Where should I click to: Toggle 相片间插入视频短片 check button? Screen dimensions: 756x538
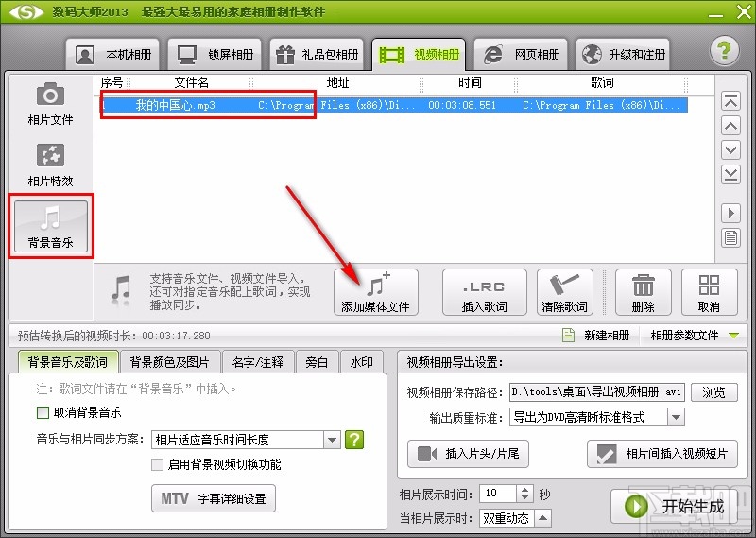[x=662, y=454]
